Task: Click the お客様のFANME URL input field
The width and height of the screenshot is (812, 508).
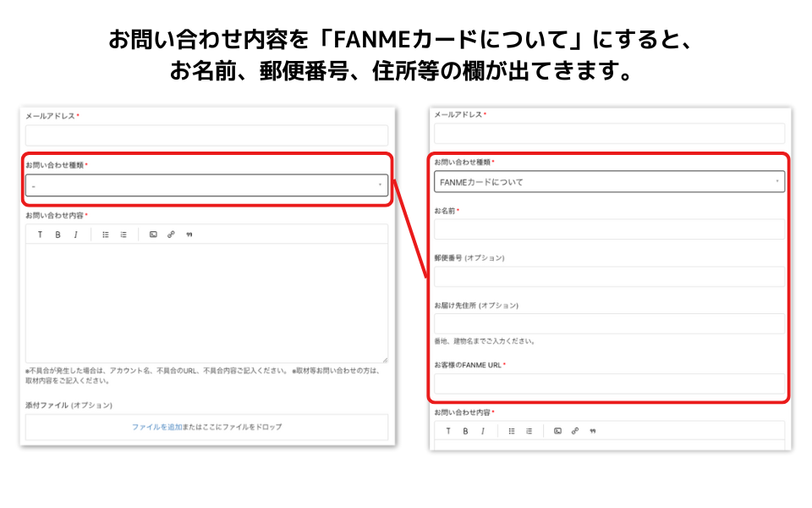Action: pyautogui.click(x=609, y=384)
